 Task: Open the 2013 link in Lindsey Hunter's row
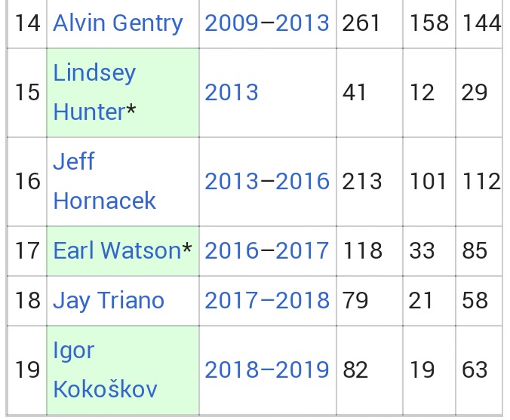232,92
